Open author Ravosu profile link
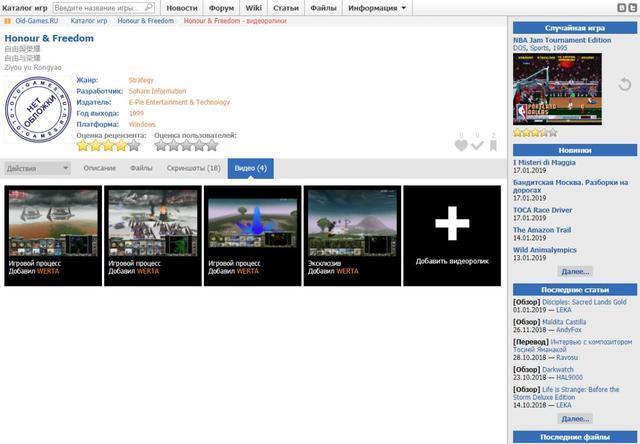Image resolution: width=640 pixels, height=444 pixels. [567, 357]
